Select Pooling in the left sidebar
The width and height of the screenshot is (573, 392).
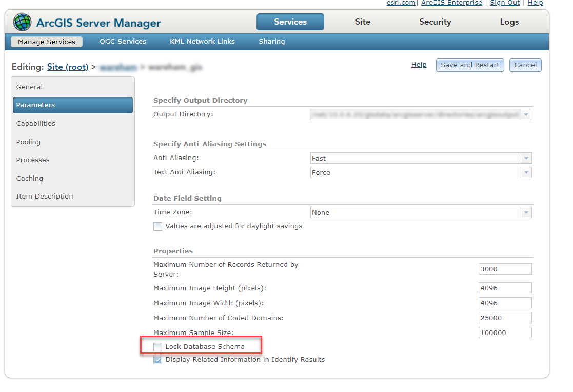click(29, 142)
